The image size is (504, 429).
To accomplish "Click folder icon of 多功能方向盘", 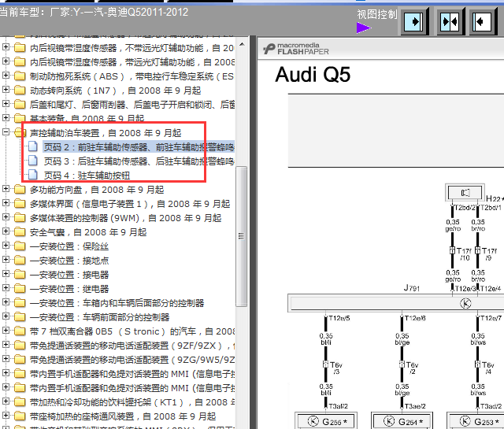I will [x=20, y=189].
